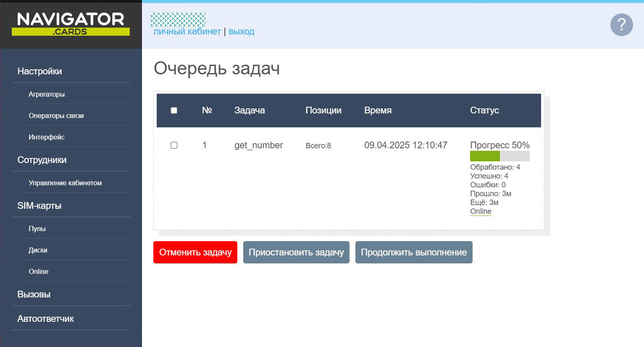The width and height of the screenshot is (644, 347).
Task: Expand the SIM-карты sidebar section
Action: [39, 206]
